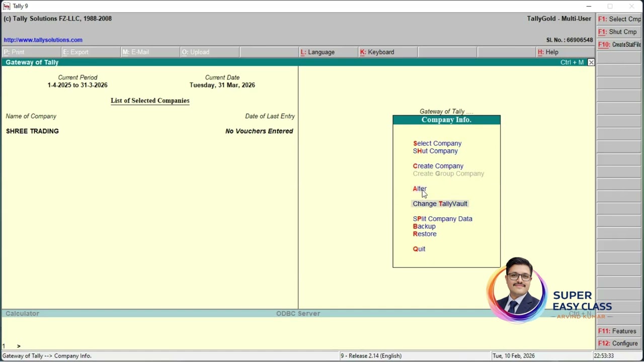The height and width of the screenshot is (362, 644).
Task: Click List of Selected Companies heading
Action: point(150,101)
